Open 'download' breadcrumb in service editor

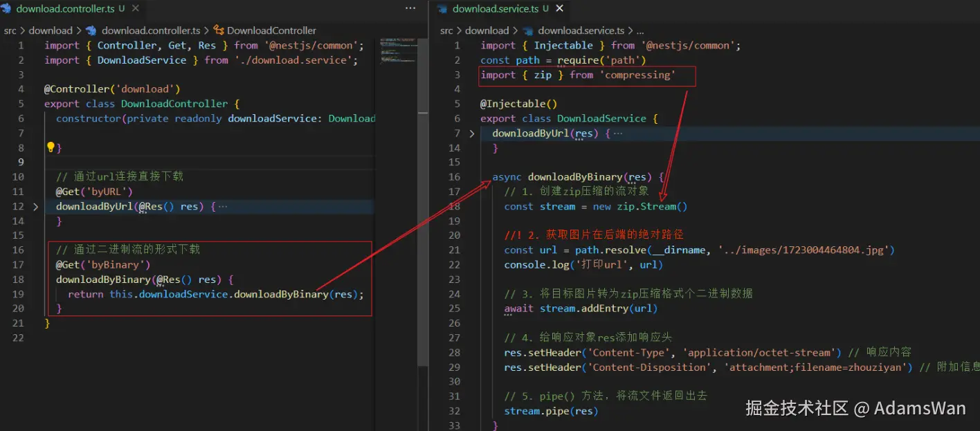coord(487,30)
